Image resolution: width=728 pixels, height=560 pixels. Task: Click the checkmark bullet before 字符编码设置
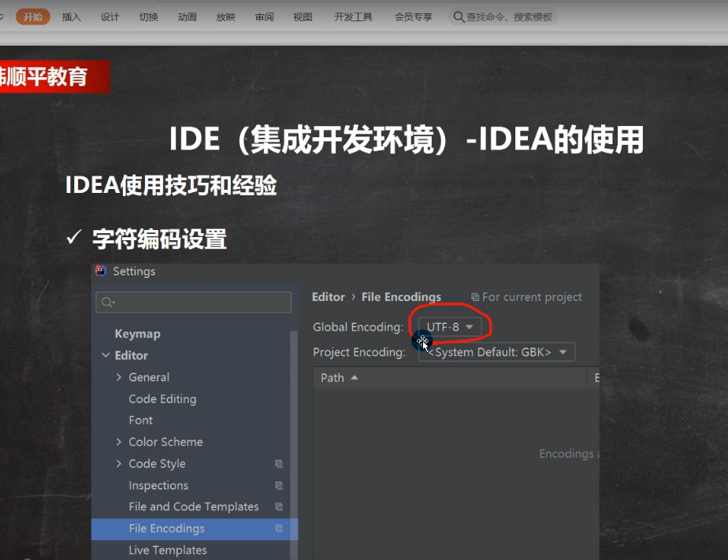click(x=74, y=237)
